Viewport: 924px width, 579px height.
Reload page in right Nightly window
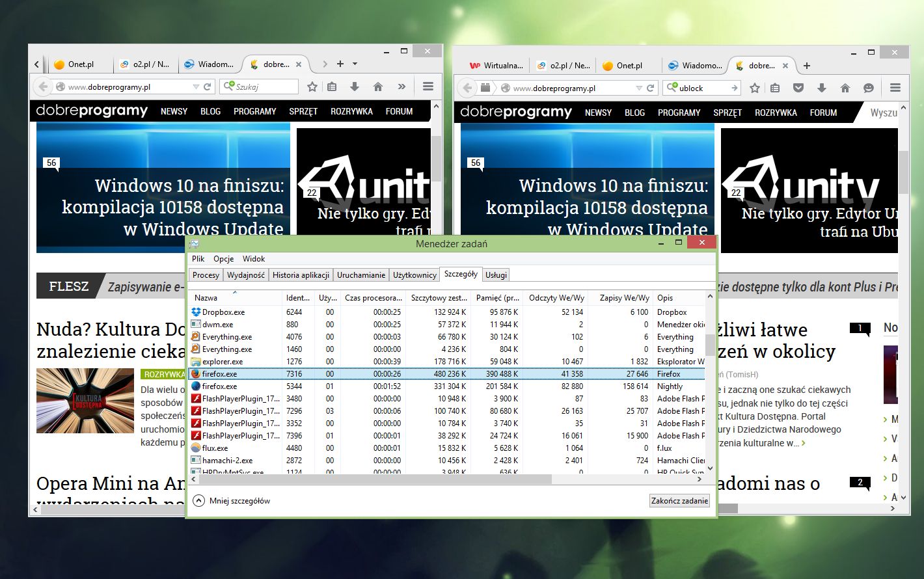(x=650, y=88)
